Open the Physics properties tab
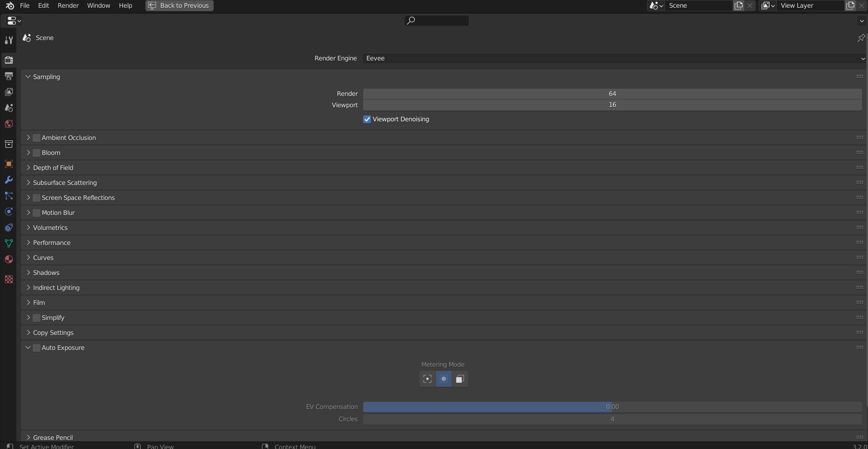This screenshot has height=449, width=868. [9, 212]
